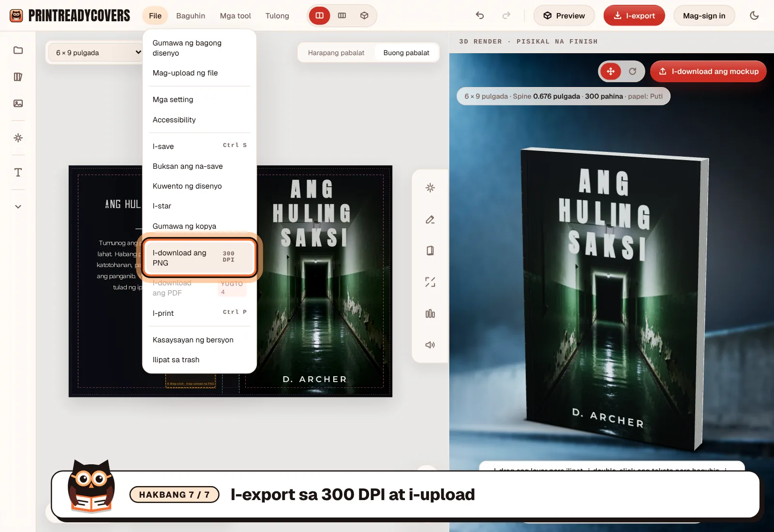Open the templates library sidebar icon
Viewport: 774px width, 532px height.
(18, 77)
